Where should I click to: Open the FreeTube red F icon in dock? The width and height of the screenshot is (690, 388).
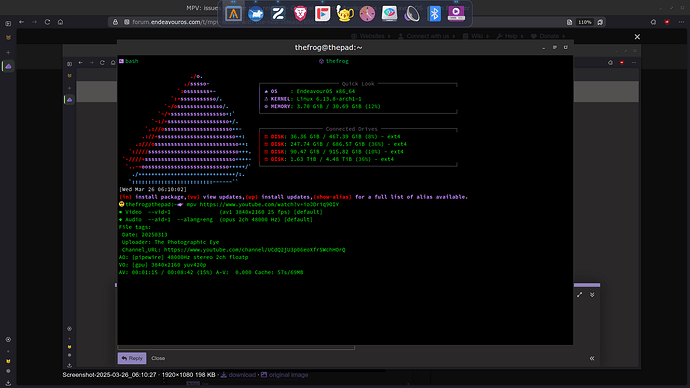(x=323, y=14)
